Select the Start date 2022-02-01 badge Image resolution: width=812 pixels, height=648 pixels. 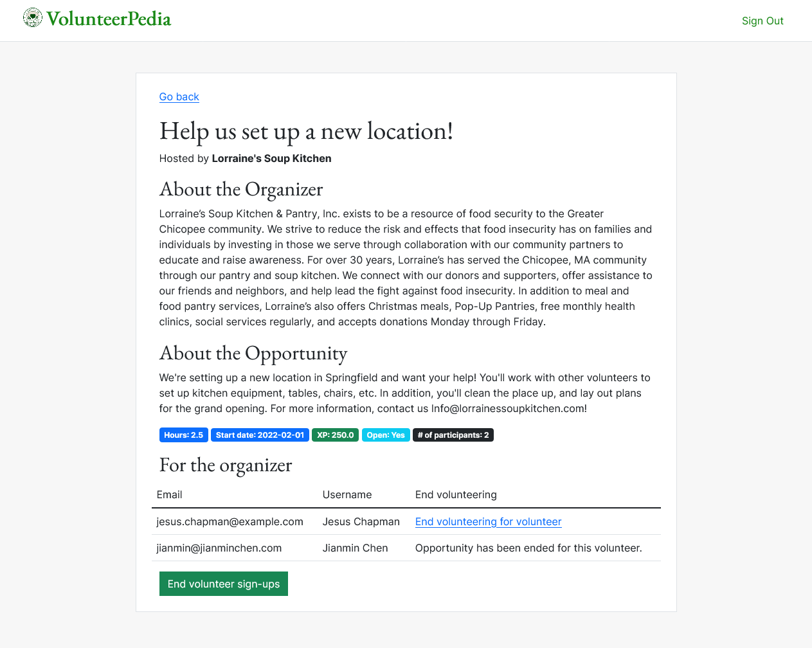pos(260,435)
